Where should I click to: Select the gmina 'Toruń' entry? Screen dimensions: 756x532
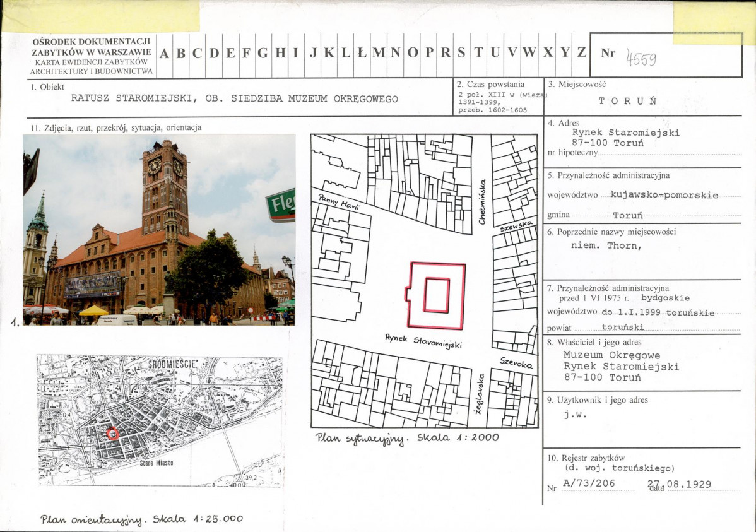pyautogui.click(x=627, y=215)
